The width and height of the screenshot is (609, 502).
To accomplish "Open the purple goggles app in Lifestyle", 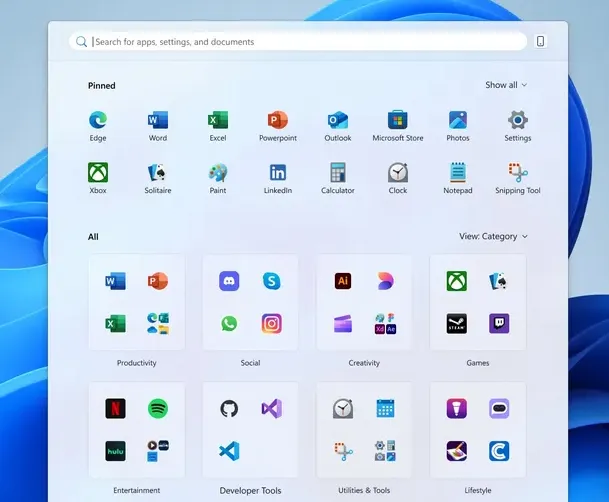I will coord(499,408).
